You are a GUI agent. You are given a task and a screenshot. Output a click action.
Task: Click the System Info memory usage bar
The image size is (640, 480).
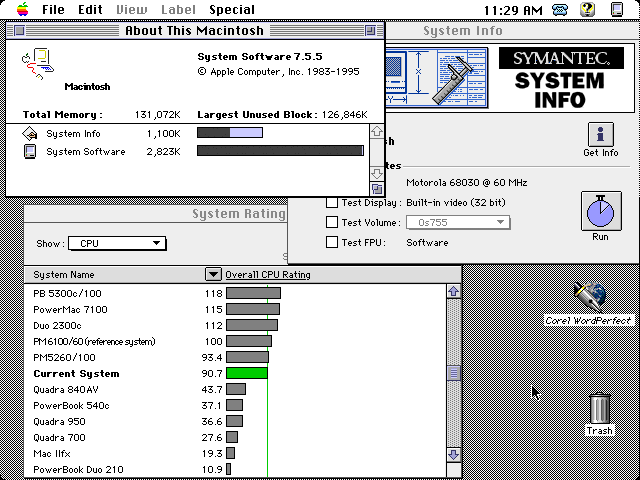(x=230, y=133)
